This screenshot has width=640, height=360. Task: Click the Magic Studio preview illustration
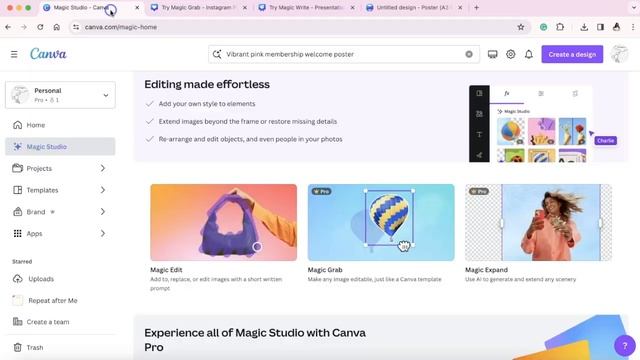click(543, 124)
